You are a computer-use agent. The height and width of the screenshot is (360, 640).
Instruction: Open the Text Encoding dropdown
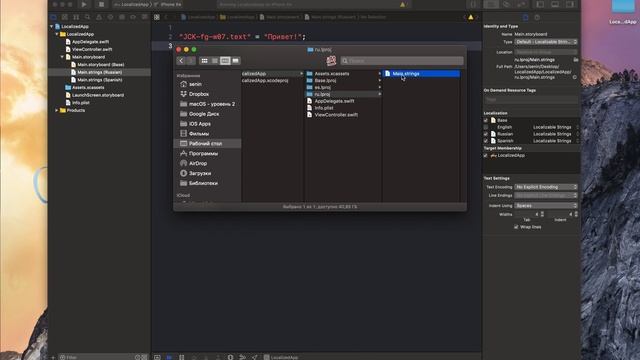[x=546, y=187]
